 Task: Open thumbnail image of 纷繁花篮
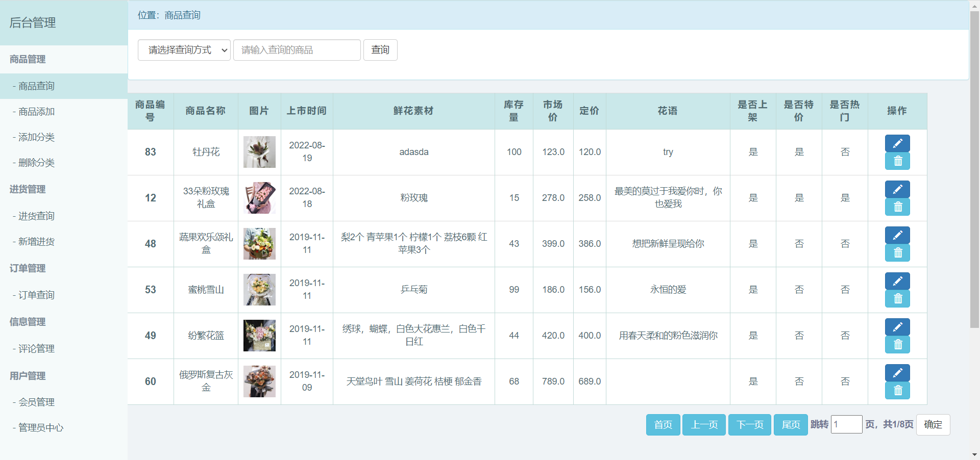pos(259,336)
